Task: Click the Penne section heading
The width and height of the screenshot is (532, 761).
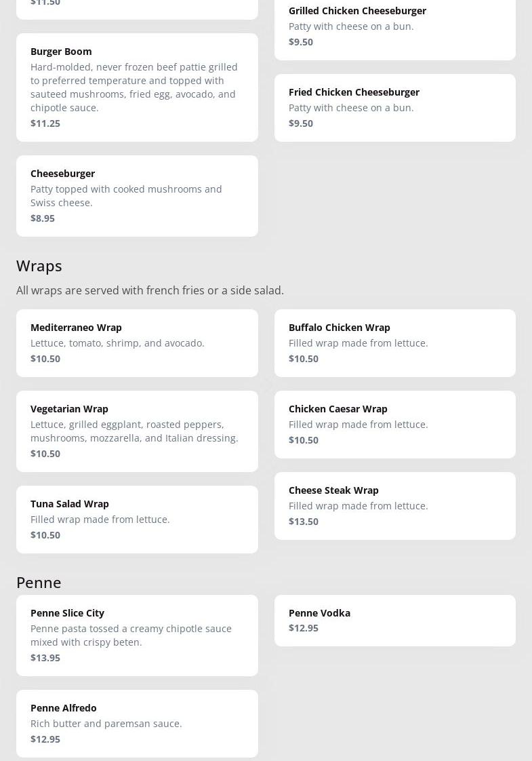Action: pyautogui.click(x=39, y=582)
